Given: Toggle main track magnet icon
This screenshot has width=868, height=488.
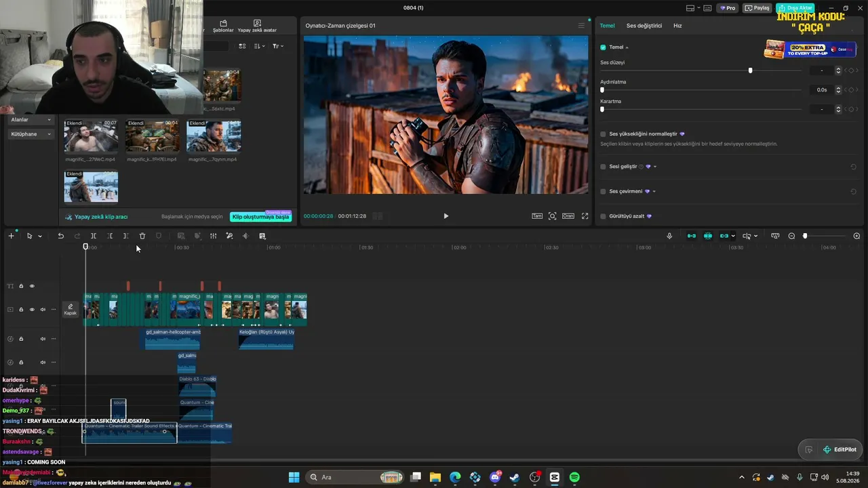Looking at the screenshot, I should (692, 236).
